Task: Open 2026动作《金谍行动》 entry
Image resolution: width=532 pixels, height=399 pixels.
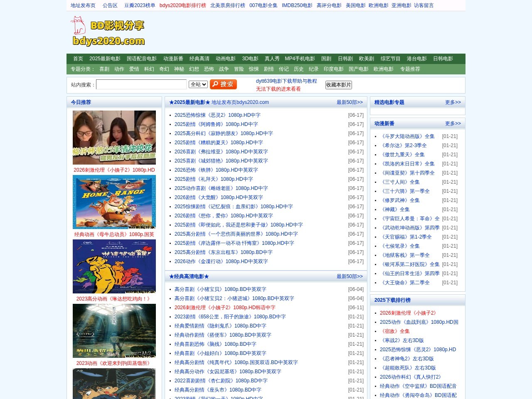Action: pyautogui.click(x=221, y=261)
